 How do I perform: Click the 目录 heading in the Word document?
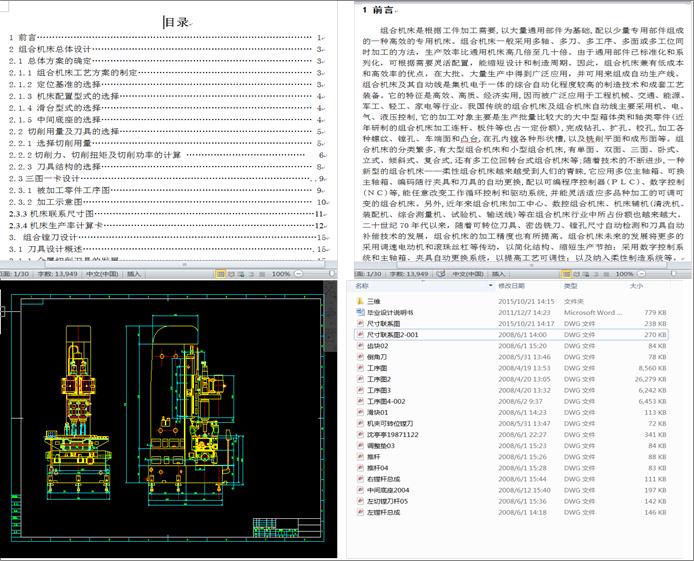[x=177, y=22]
